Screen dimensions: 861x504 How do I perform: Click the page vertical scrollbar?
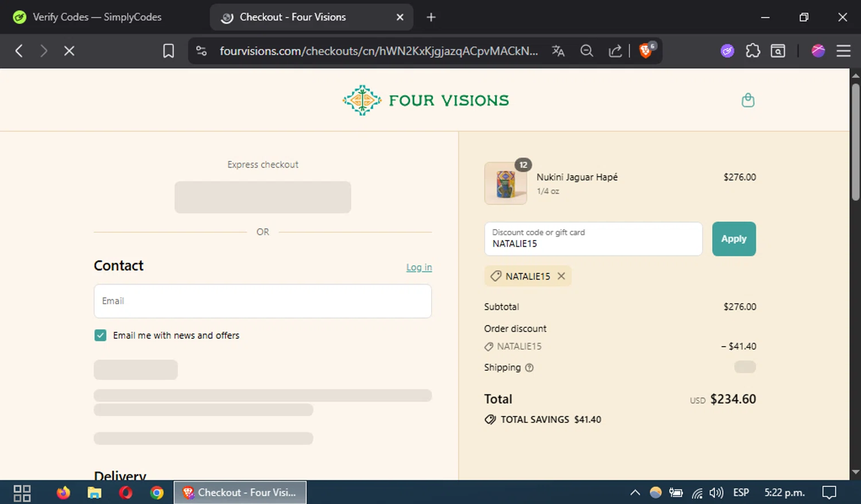pyautogui.click(x=855, y=142)
